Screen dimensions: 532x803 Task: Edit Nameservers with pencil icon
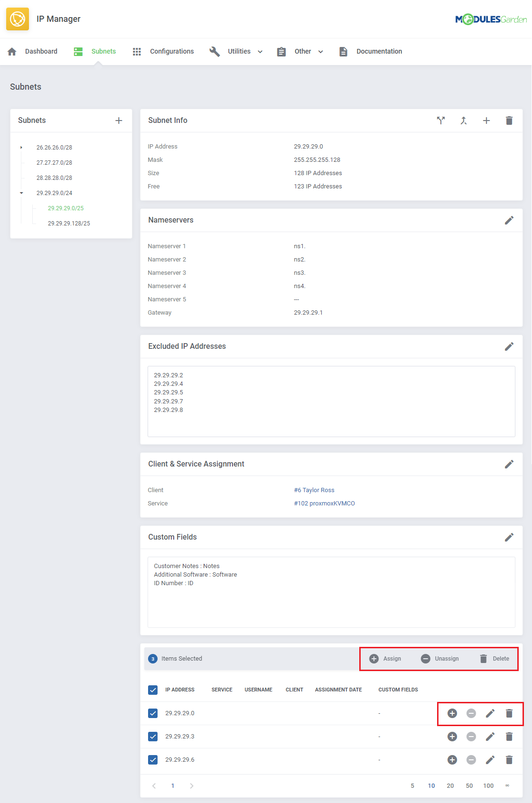click(509, 220)
